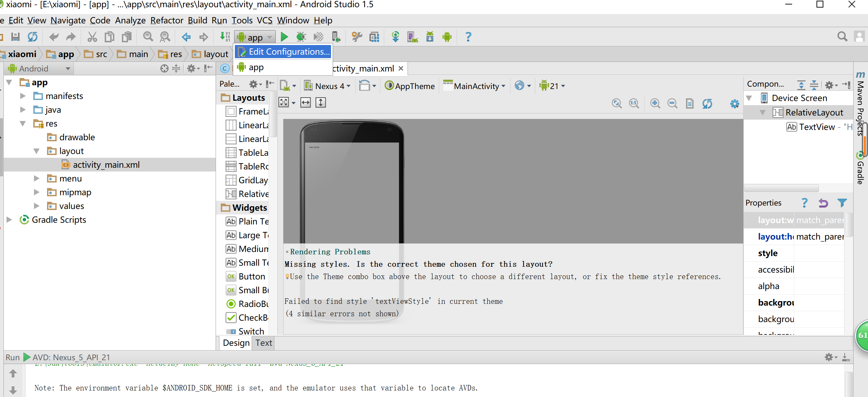Click the Forward navigation arrow
The height and width of the screenshot is (397, 868).
tap(204, 37)
